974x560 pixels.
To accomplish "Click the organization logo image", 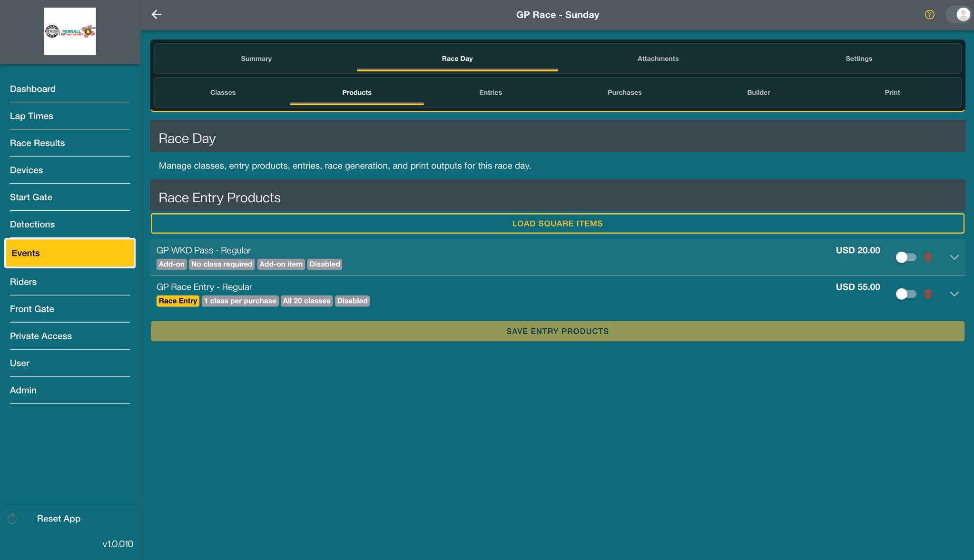I will coord(70,31).
